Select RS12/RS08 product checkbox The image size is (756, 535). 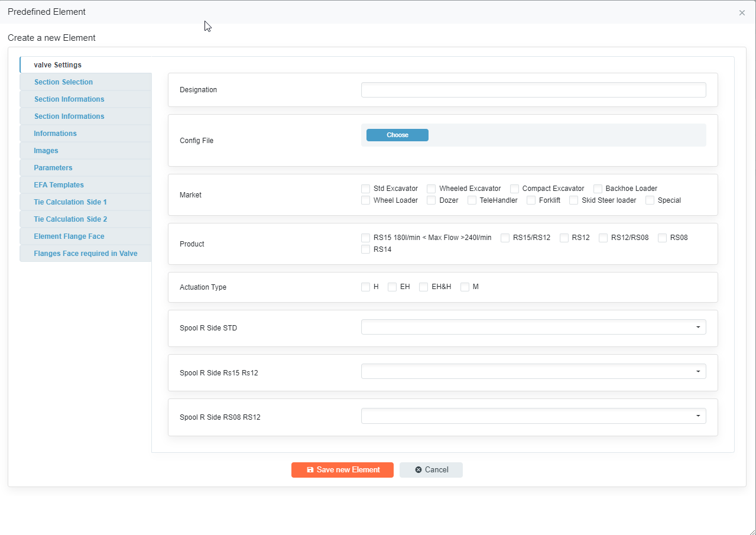tap(603, 238)
